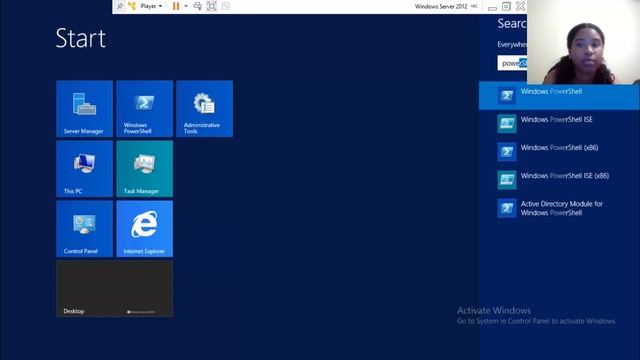Select the Windows PowerShell search result
The height and width of the screenshot is (360, 640).
tap(559, 96)
